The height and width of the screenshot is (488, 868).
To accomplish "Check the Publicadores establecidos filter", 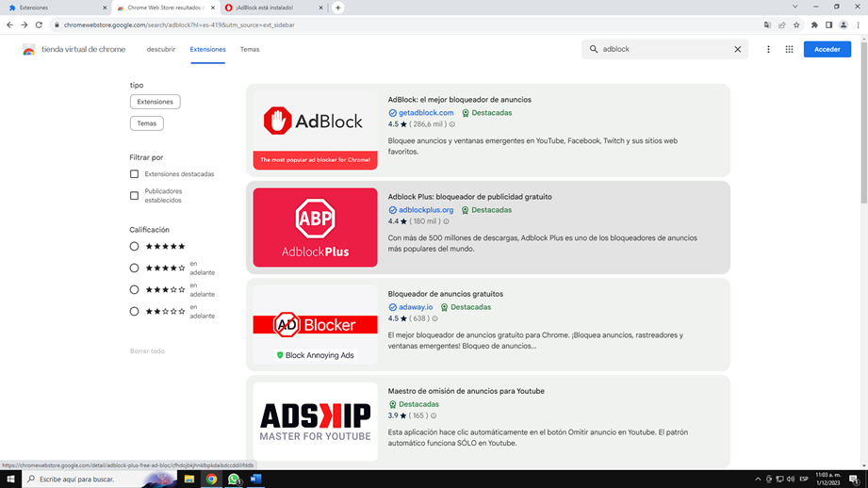I will coord(134,195).
